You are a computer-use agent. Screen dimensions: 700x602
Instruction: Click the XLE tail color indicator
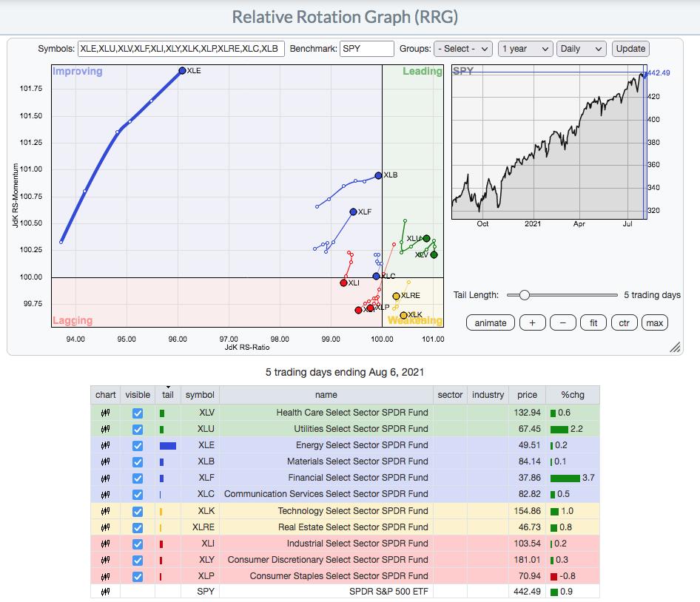click(x=168, y=445)
